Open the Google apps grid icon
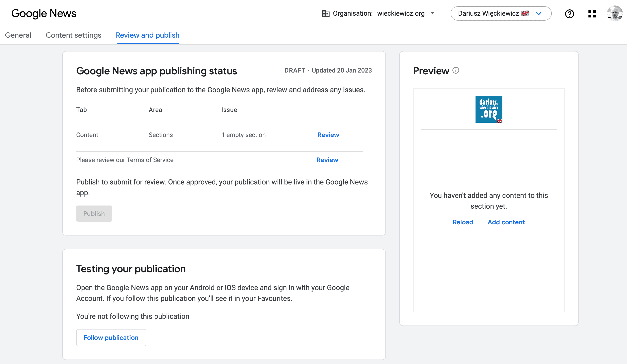 592,14
